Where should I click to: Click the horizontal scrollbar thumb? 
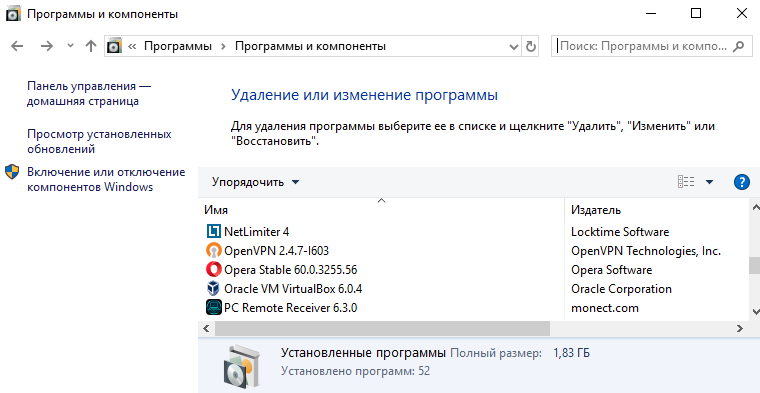[382, 328]
